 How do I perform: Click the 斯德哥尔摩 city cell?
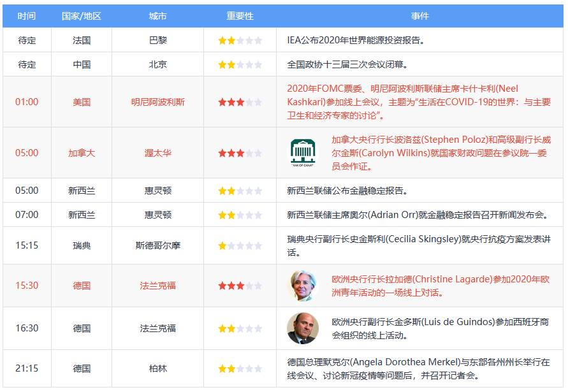(x=157, y=245)
